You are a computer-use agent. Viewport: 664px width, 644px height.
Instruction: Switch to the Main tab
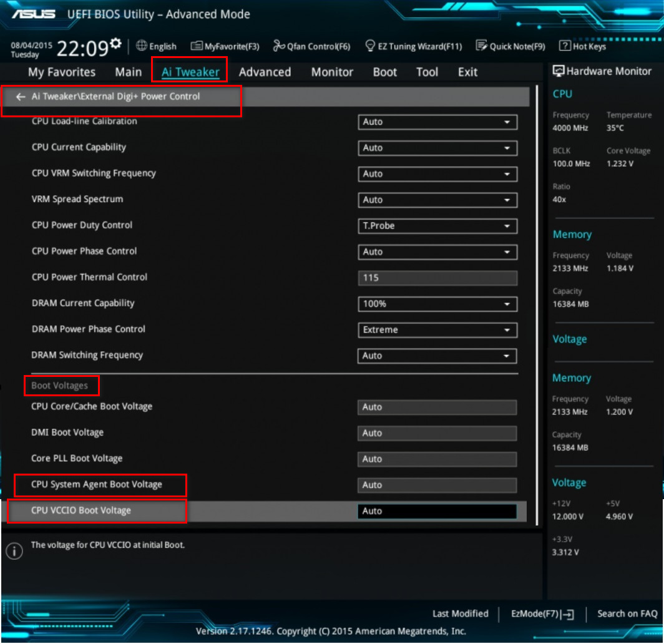(129, 72)
